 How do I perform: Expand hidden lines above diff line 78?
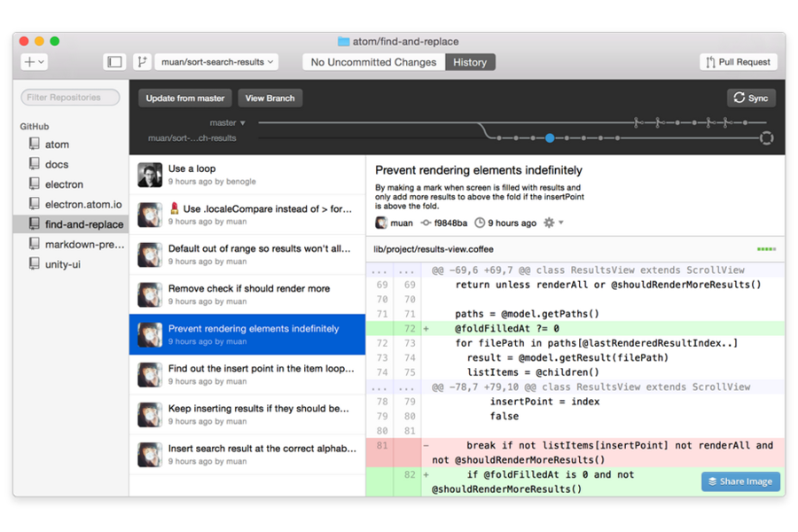tap(394, 387)
